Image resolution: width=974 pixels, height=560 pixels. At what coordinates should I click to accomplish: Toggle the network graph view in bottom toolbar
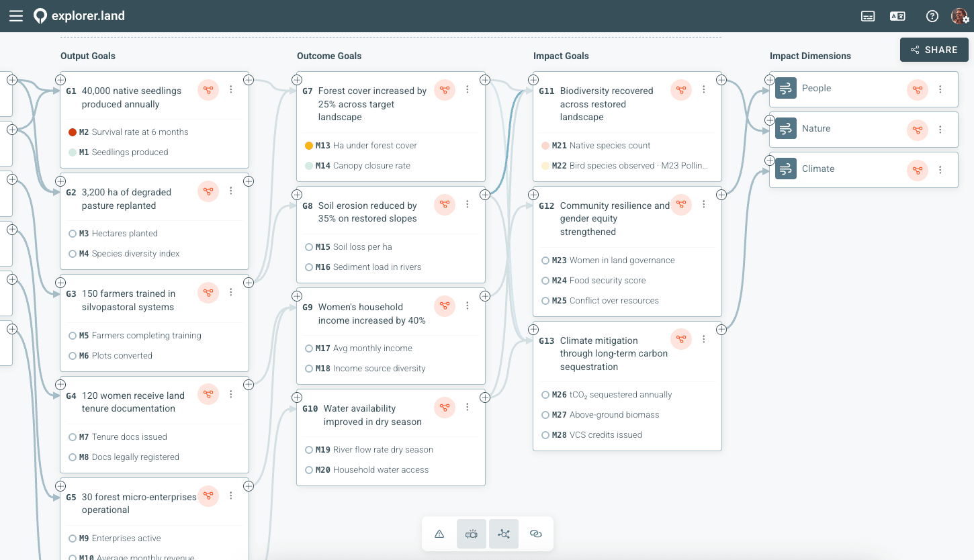[x=504, y=534]
